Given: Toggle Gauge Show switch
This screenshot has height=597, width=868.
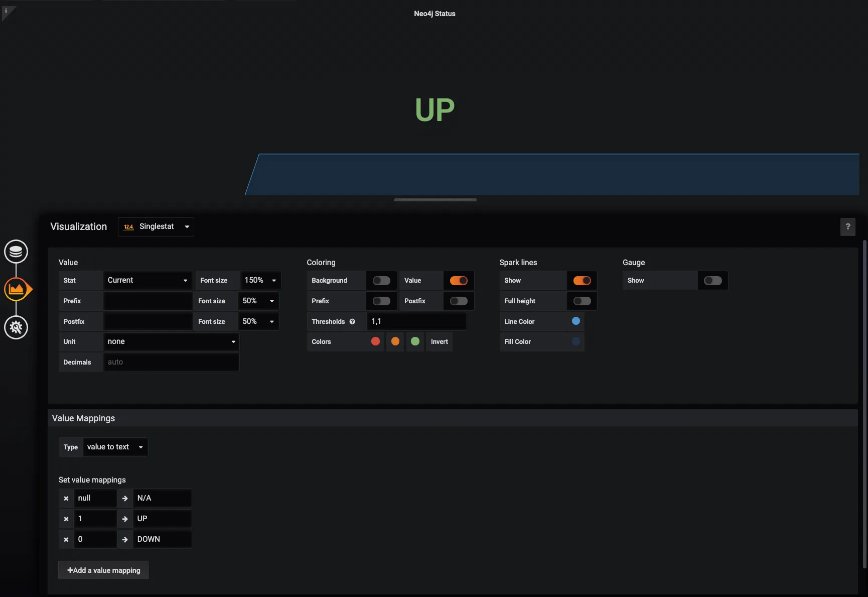Looking at the screenshot, I should pos(713,281).
